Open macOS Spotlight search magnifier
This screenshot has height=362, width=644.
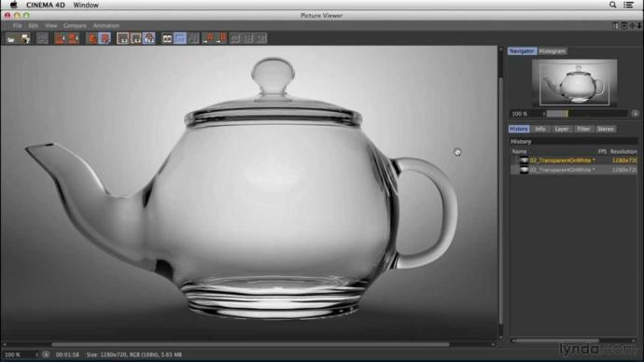point(612,5)
